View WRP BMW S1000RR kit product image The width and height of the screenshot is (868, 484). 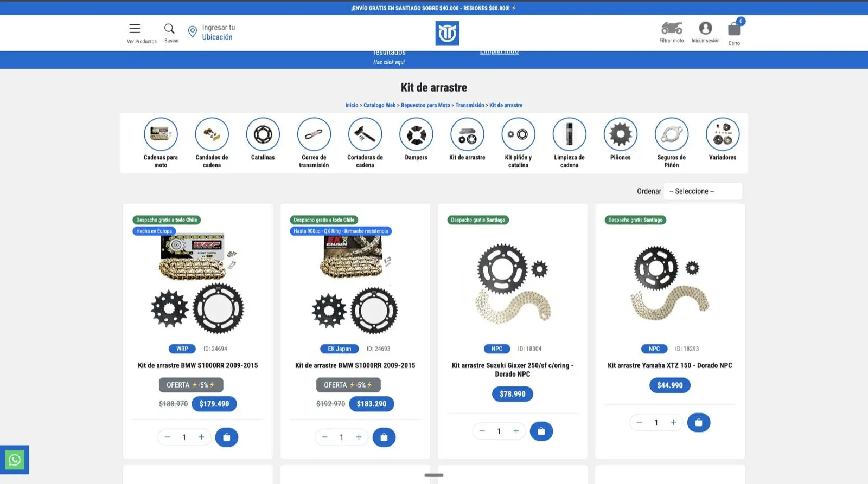pyautogui.click(x=198, y=283)
